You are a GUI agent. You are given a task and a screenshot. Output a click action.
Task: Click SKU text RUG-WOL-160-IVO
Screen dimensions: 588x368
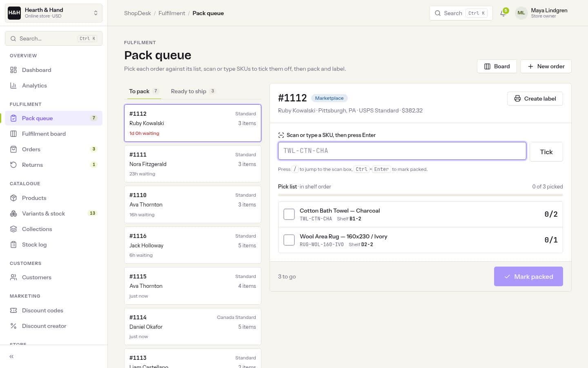(x=322, y=245)
